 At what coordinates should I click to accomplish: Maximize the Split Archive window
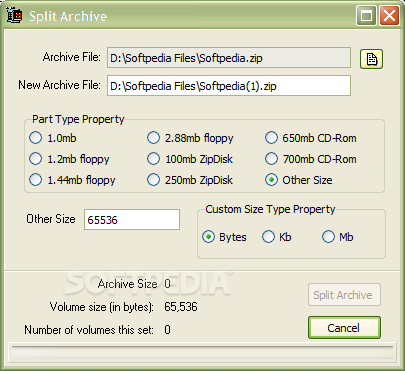366,16
